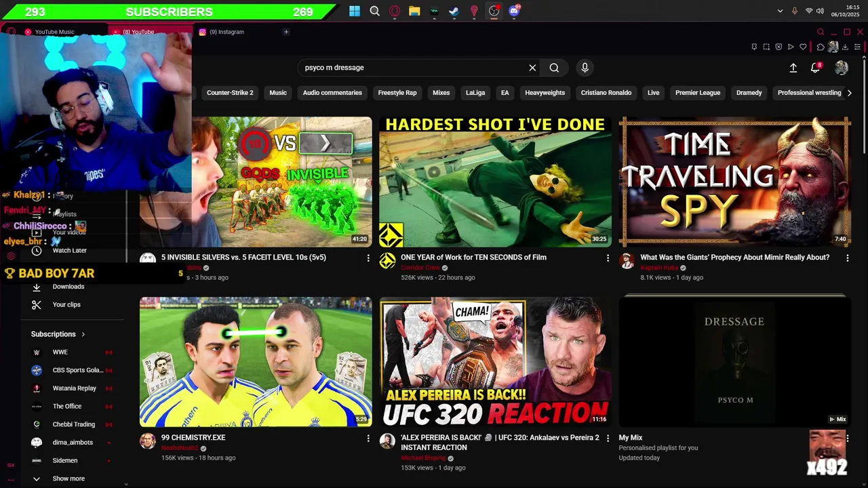Viewport: 868px width, 488px height.
Task: Open Sidemen subscription channel
Action: coord(71,461)
